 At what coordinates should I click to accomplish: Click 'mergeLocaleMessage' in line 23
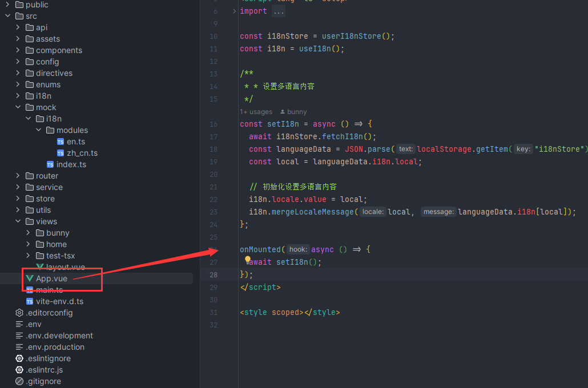pyautogui.click(x=312, y=212)
